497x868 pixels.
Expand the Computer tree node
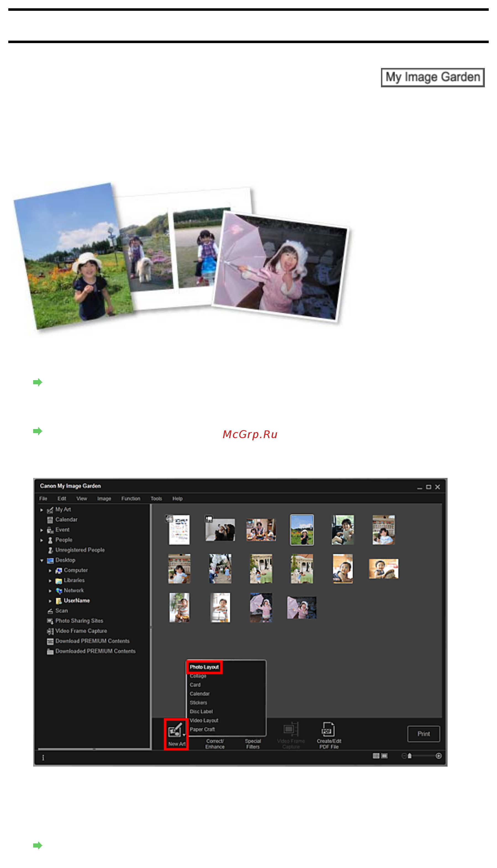click(50, 571)
